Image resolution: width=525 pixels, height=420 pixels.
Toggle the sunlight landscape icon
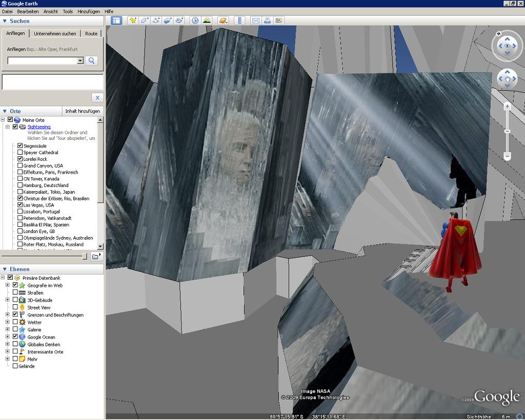207,20
